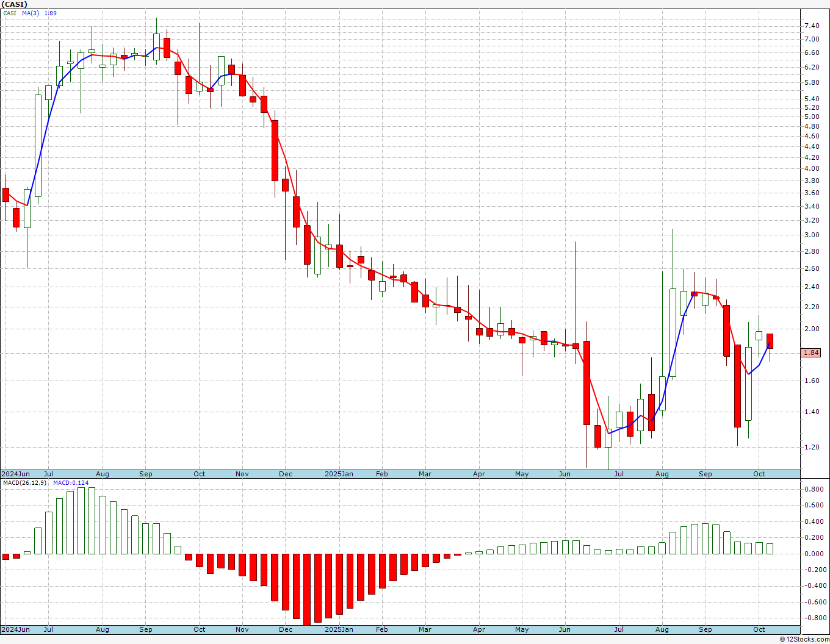Open the 12Stocks.com watermark link
830x644 pixels.
click(x=804, y=639)
